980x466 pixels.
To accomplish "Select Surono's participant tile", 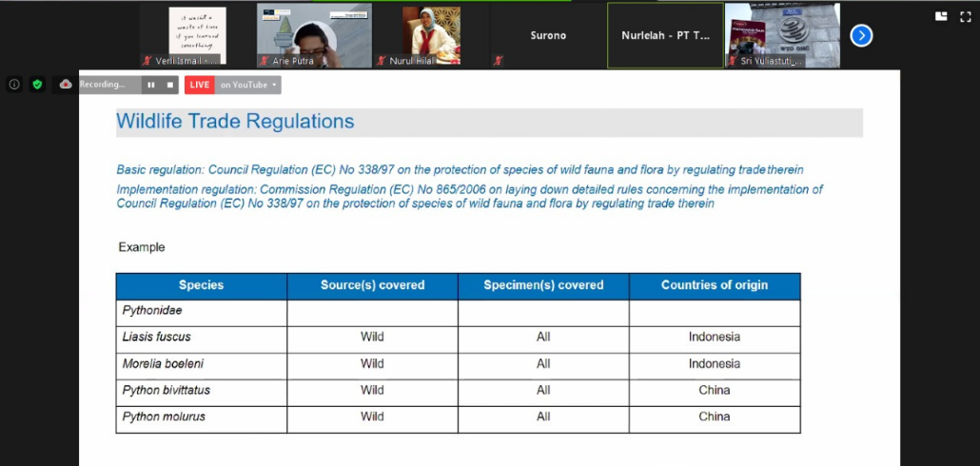I will (x=548, y=35).
